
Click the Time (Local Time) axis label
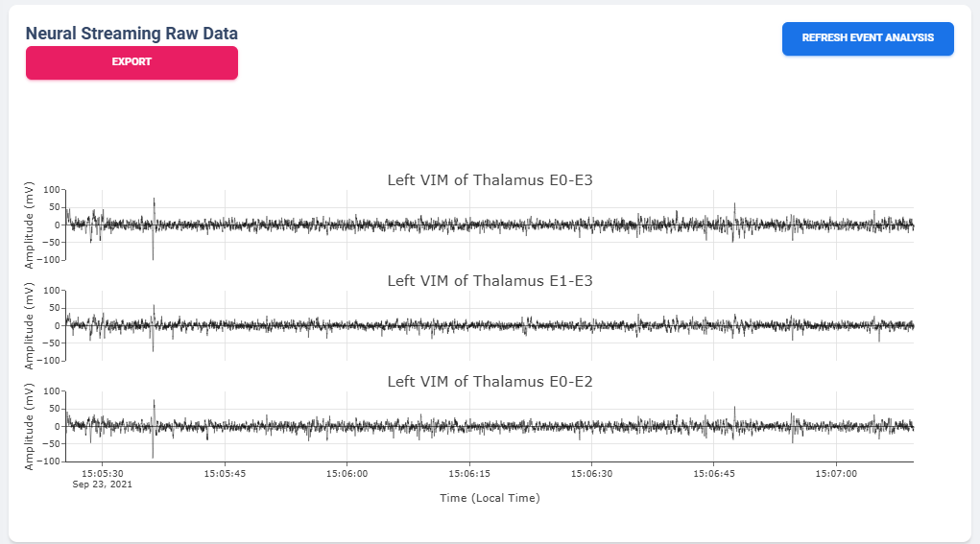click(x=490, y=498)
